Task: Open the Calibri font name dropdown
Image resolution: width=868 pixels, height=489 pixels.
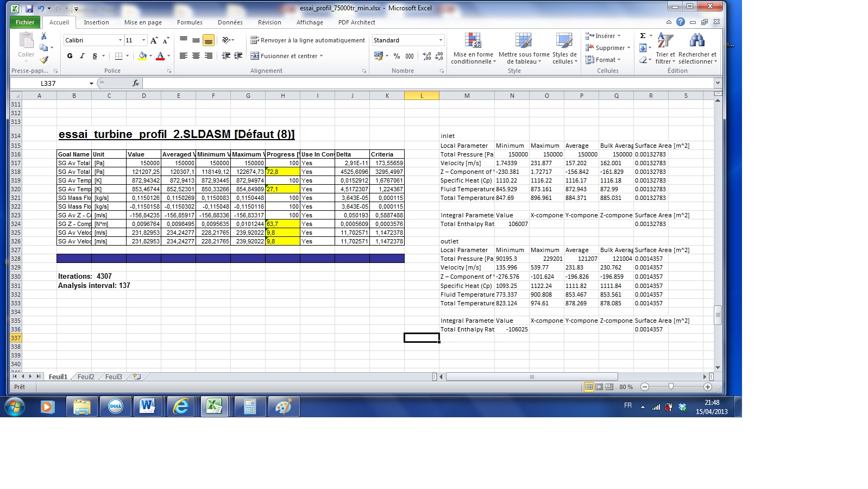Action: pos(120,40)
